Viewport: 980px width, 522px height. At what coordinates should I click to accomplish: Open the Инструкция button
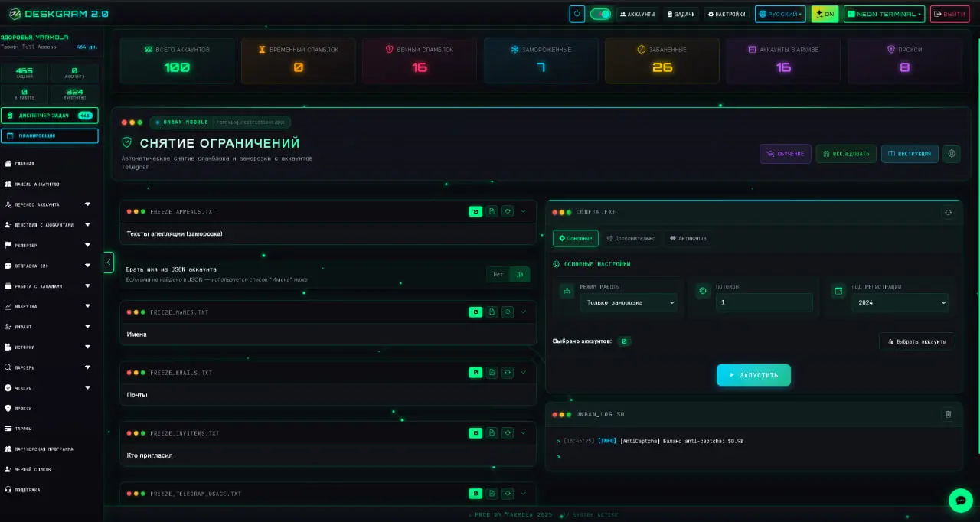(x=910, y=154)
